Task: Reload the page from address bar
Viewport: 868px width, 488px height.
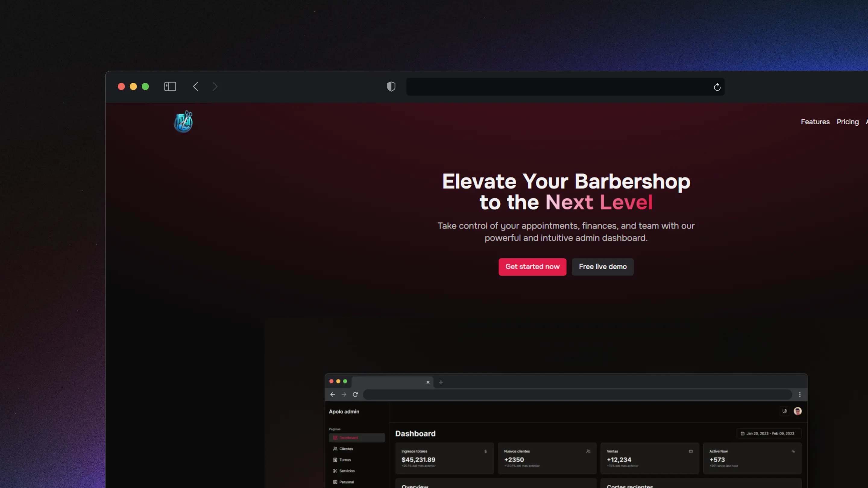Action: pos(717,87)
